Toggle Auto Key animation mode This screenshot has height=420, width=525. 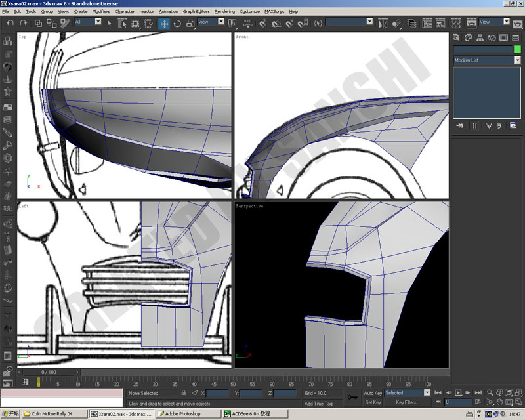[x=373, y=393]
